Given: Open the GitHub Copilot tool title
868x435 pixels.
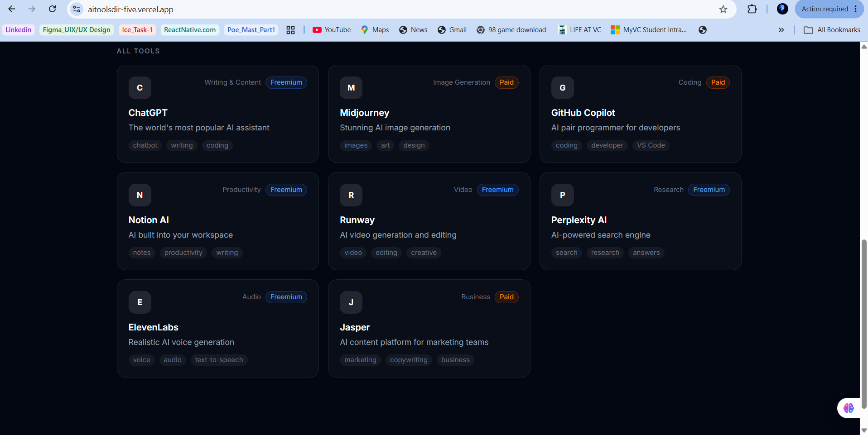Looking at the screenshot, I should 583,113.
